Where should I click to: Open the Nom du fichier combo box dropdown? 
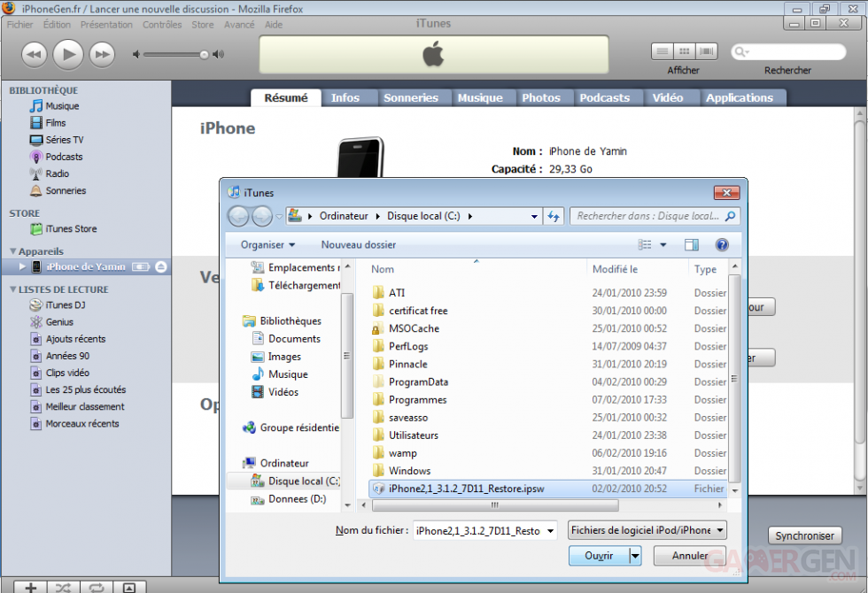(550, 531)
